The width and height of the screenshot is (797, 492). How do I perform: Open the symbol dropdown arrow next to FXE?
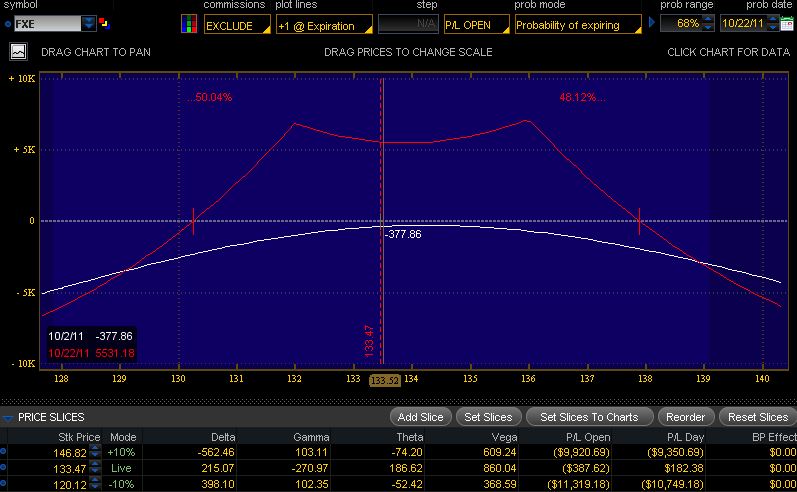coord(88,24)
